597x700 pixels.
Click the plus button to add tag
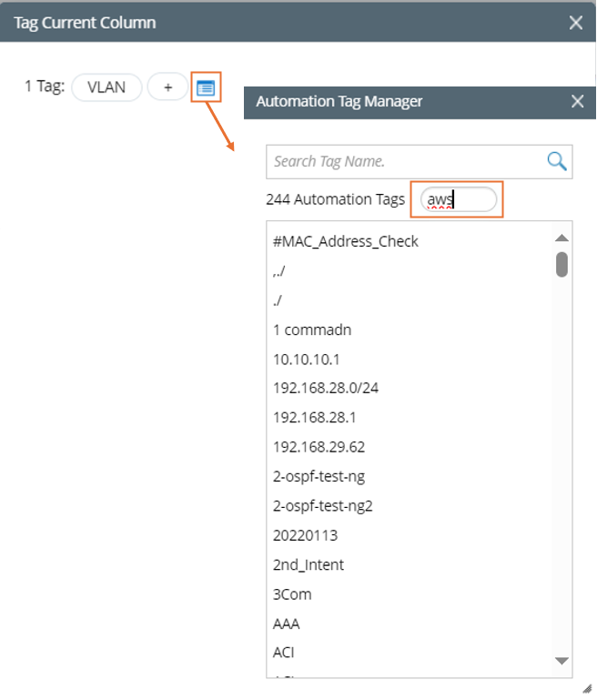tap(167, 88)
